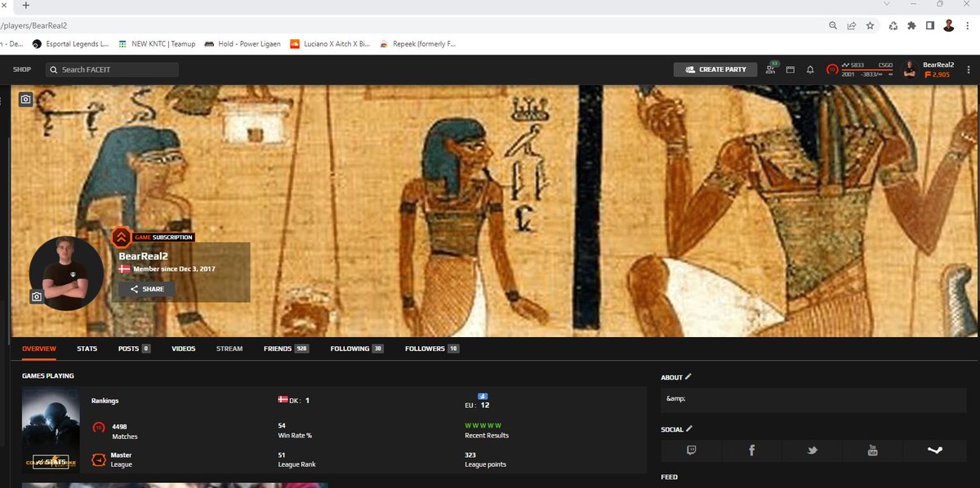Open the Steam social link
980x488 pixels.
934,450
